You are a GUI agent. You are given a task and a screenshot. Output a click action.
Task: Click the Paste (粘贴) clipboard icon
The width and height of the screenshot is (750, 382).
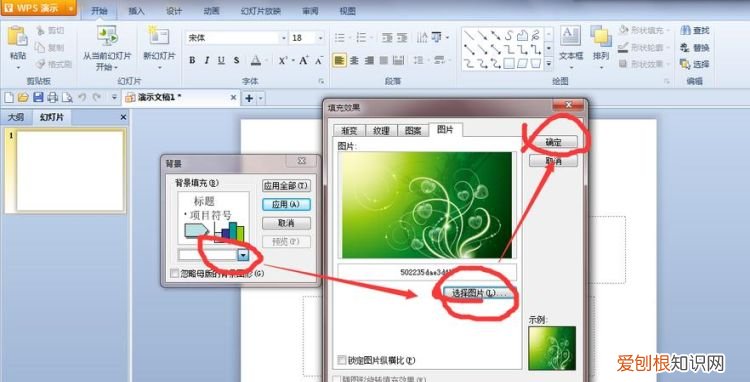18,36
